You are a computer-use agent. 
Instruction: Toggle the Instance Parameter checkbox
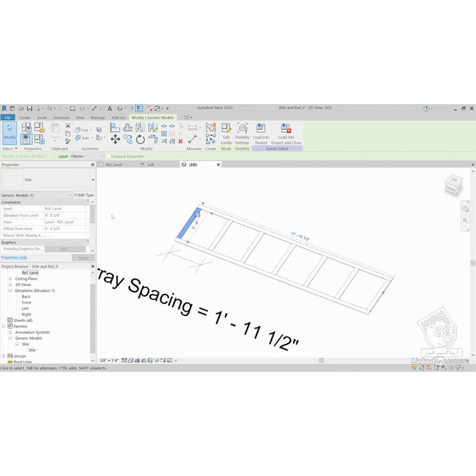click(109, 156)
